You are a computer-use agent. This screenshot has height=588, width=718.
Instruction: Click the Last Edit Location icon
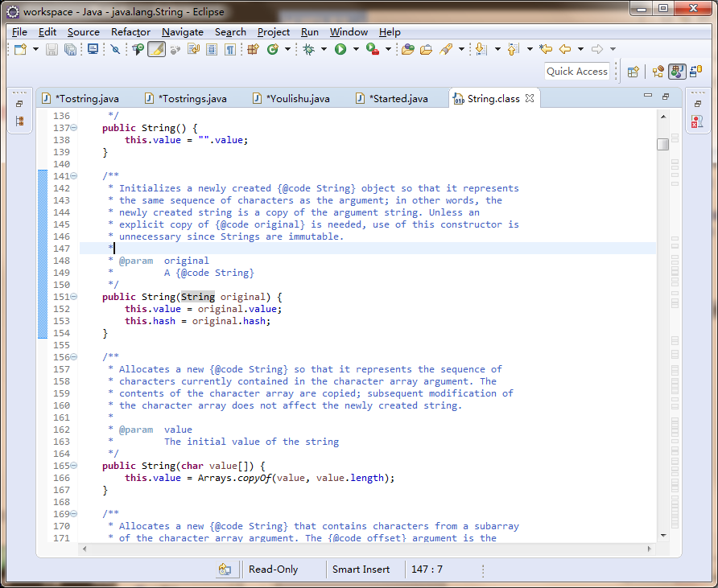click(x=546, y=49)
